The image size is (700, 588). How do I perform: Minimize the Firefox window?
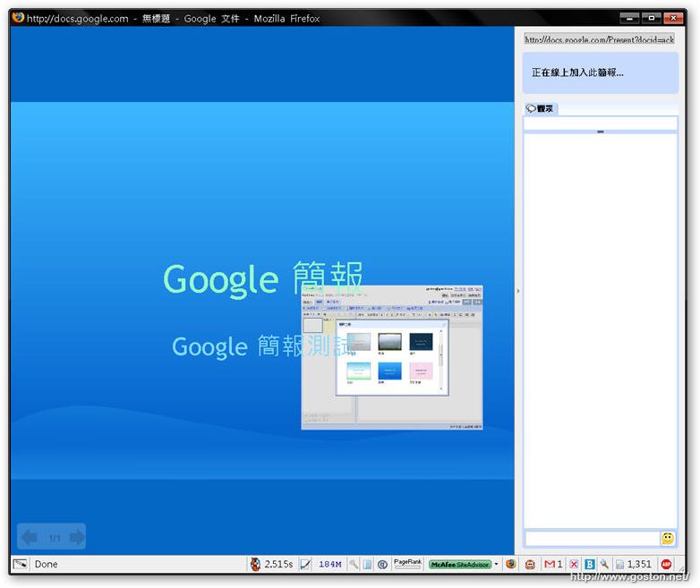click(x=629, y=18)
